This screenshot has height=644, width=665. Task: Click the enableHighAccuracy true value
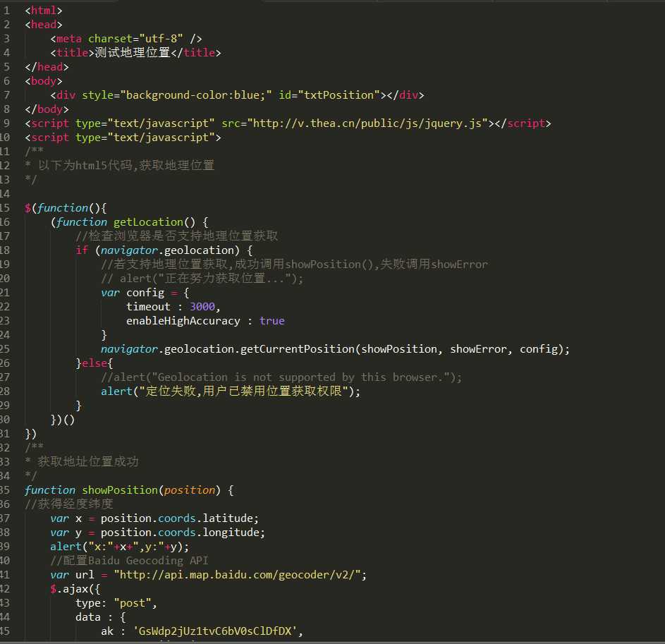(x=272, y=321)
